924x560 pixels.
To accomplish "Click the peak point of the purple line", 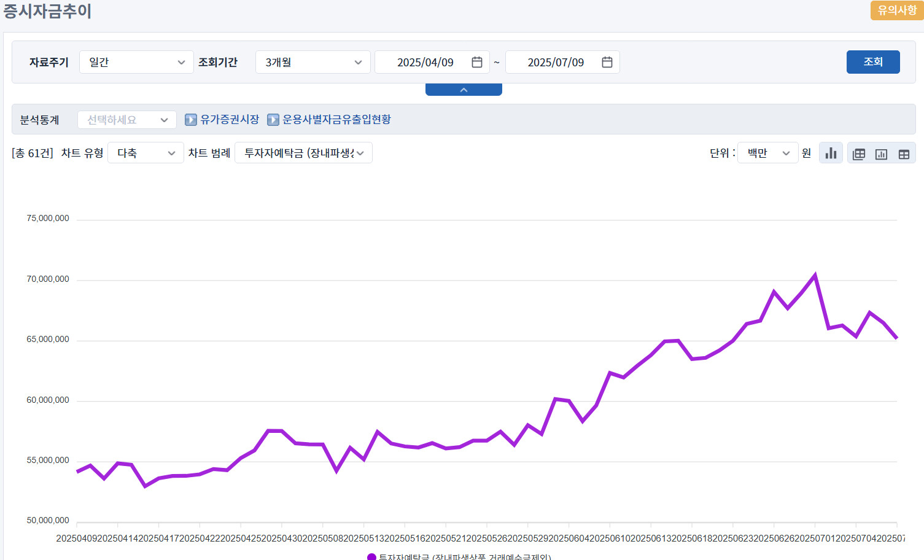I will point(815,275).
